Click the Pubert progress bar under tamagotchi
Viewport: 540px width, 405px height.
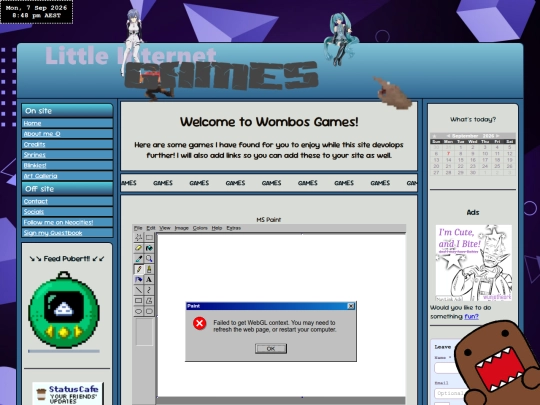64,351
